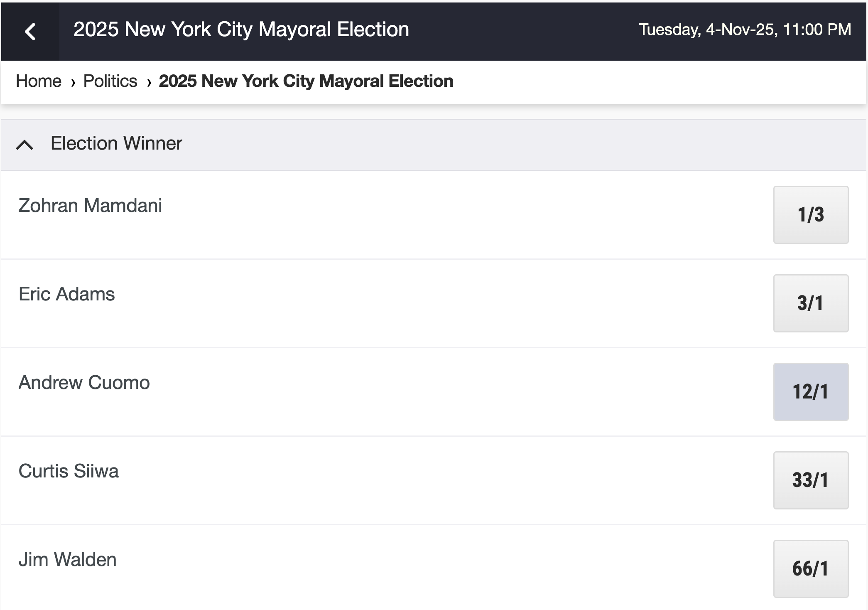The width and height of the screenshot is (868, 610).
Task: Collapse the Election Winner section chevron
Action: [25, 145]
